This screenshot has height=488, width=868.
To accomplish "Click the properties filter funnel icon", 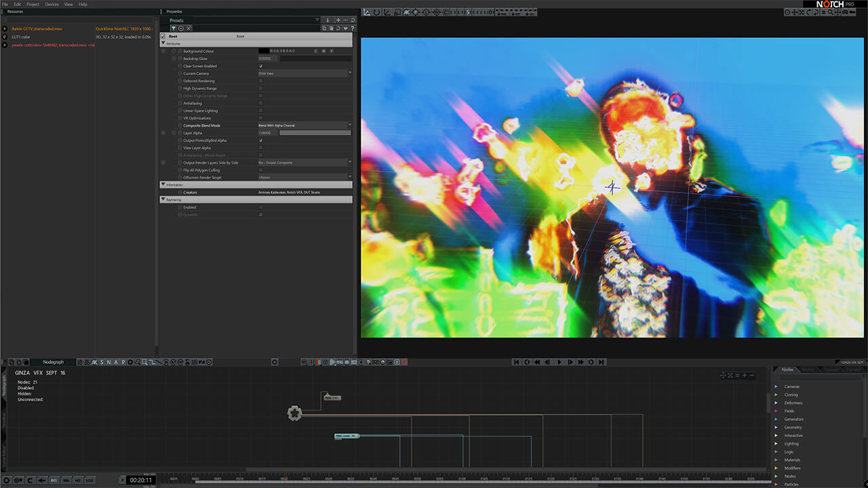I will (x=173, y=28).
